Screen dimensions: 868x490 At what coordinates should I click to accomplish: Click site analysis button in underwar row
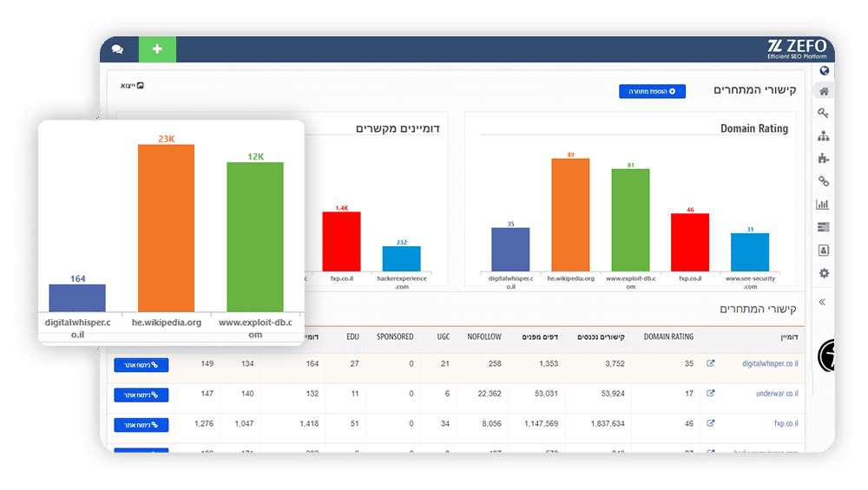tap(141, 395)
